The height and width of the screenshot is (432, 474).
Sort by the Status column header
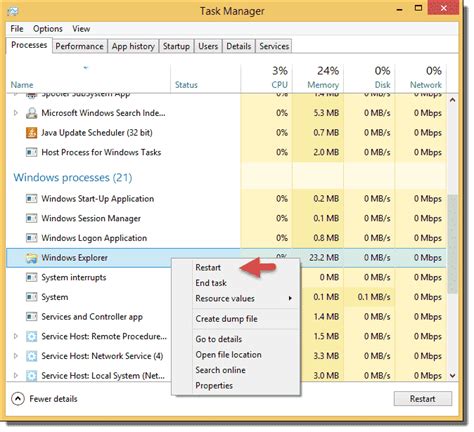(205, 78)
